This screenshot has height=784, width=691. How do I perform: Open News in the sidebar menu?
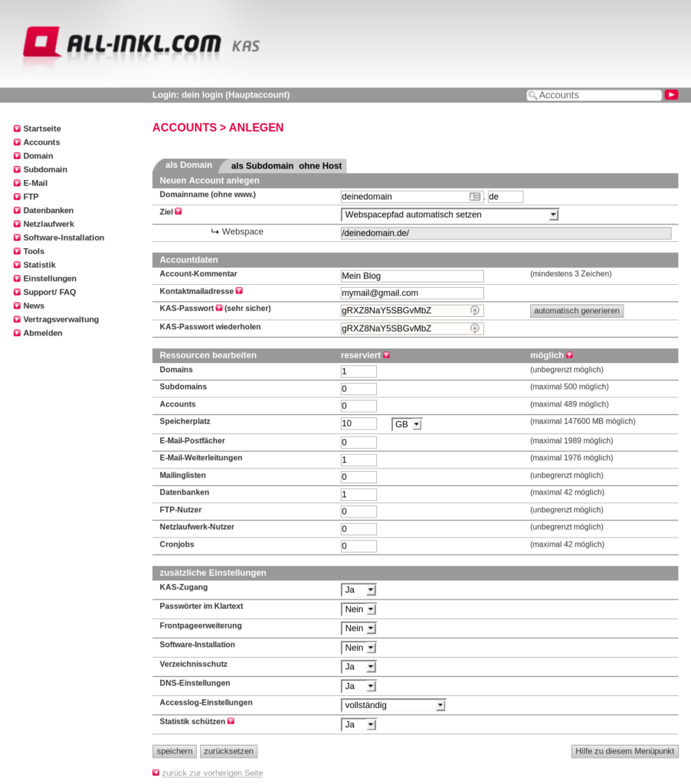pos(34,305)
